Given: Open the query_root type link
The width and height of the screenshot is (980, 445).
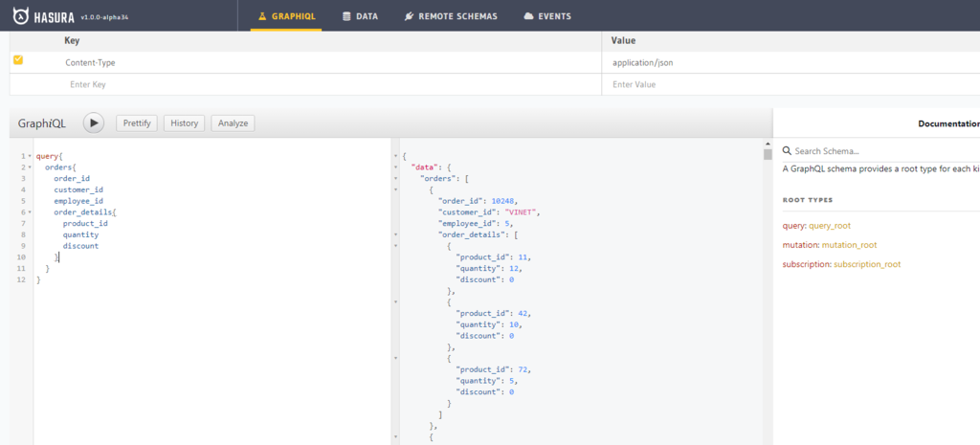Looking at the screenshot, I should [x=830, y=226].
